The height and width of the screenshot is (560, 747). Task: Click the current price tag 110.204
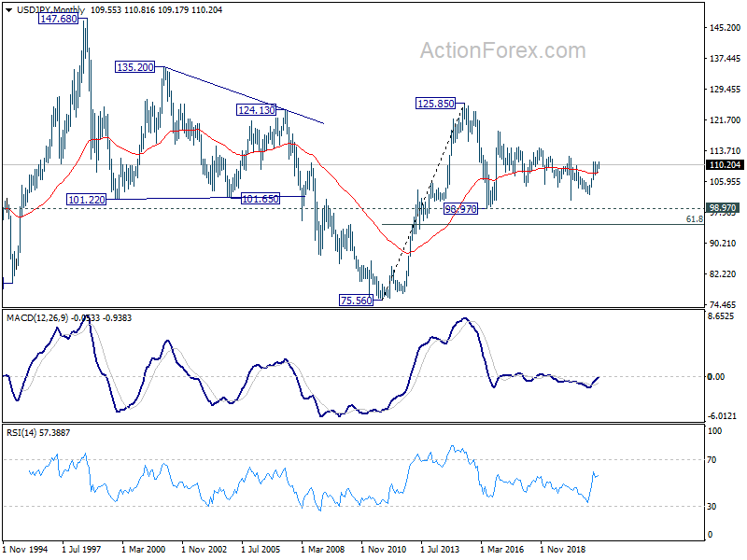pos(726,165)
